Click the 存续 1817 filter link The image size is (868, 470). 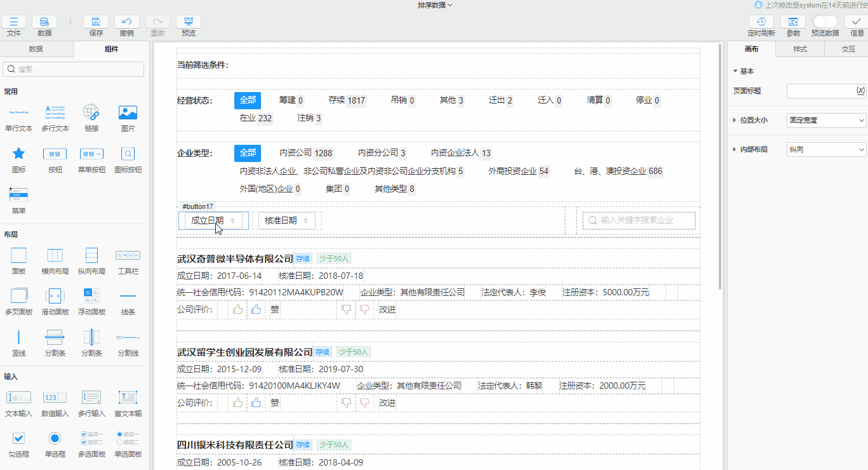(x=347, y=100)
